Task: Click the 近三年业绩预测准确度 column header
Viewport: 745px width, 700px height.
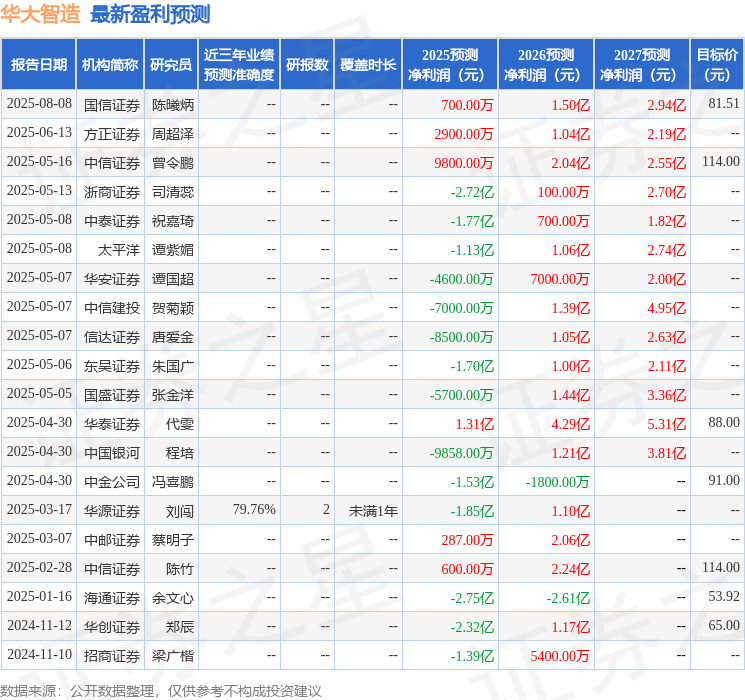Action: [x=239, y=65]
